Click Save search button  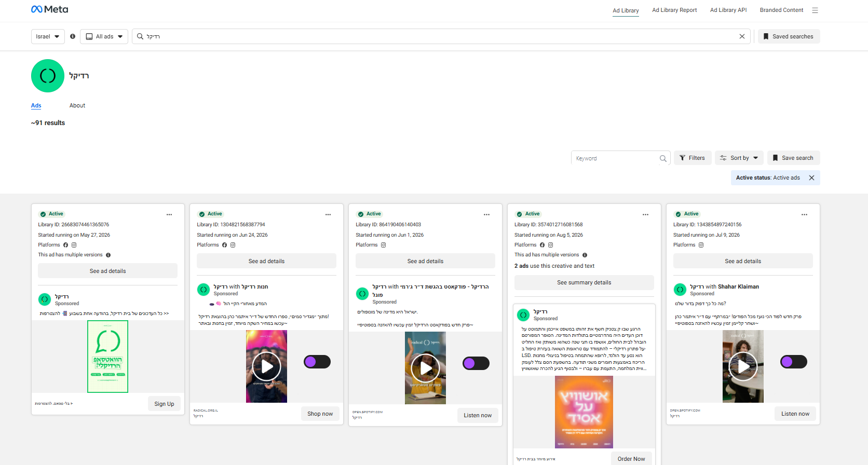(x=794, y=158)
